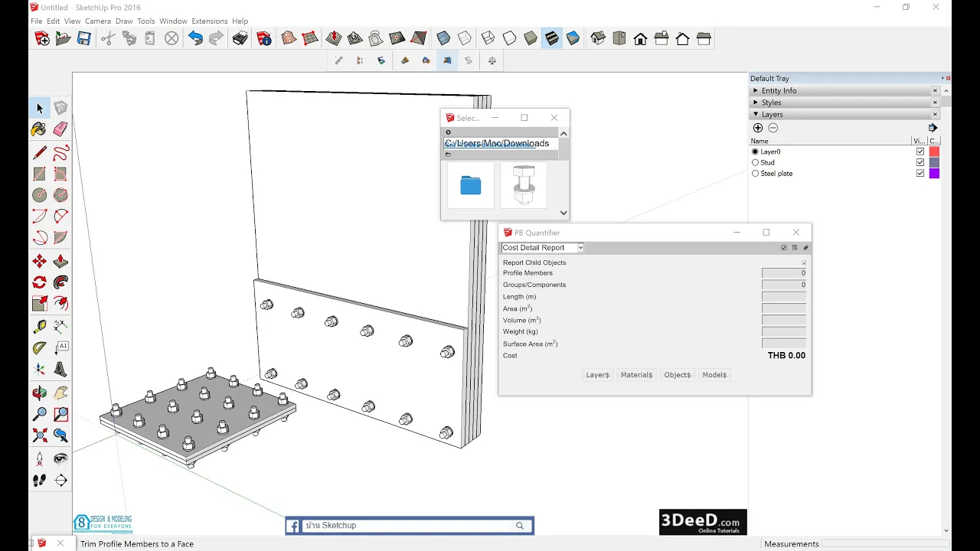Open Cost Detail Report dropdown
The image size is (980, 551).
click(543, 247)
